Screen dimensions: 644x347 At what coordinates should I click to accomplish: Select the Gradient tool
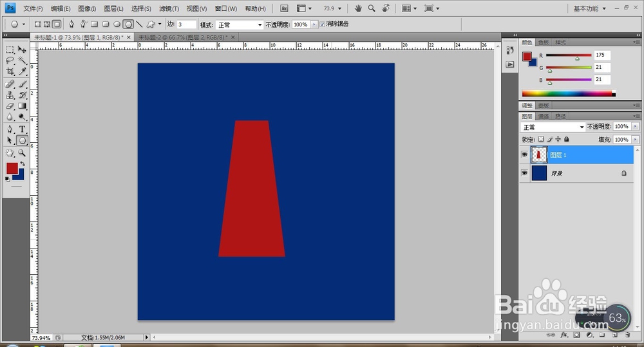pos(22,106)
